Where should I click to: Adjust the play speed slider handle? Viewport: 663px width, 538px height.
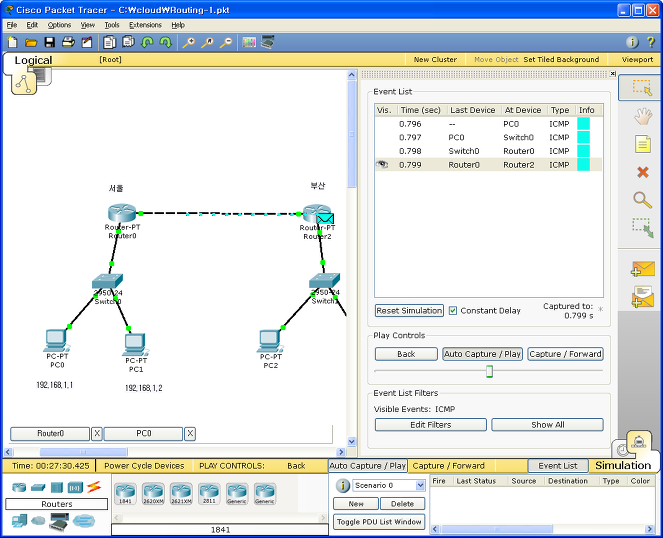(x=489, y=371)
